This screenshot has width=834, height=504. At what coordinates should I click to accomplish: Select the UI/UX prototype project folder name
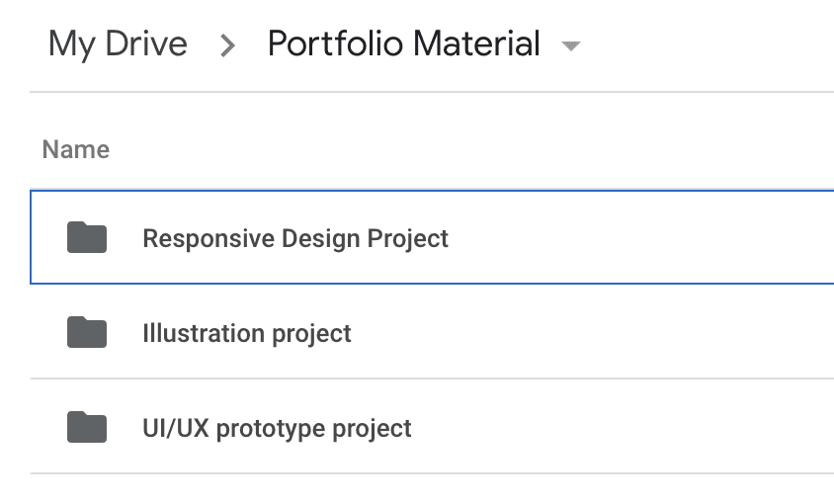[277, 428]
